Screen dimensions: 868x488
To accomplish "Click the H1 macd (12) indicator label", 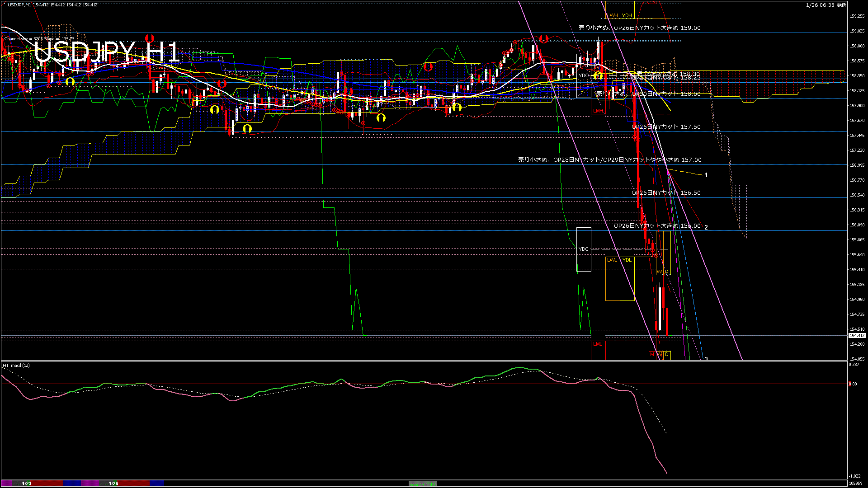I will (16, 365).
